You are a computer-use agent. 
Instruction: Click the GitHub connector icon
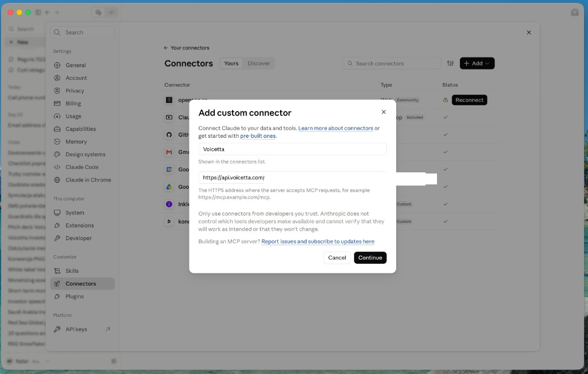(169, 134)
